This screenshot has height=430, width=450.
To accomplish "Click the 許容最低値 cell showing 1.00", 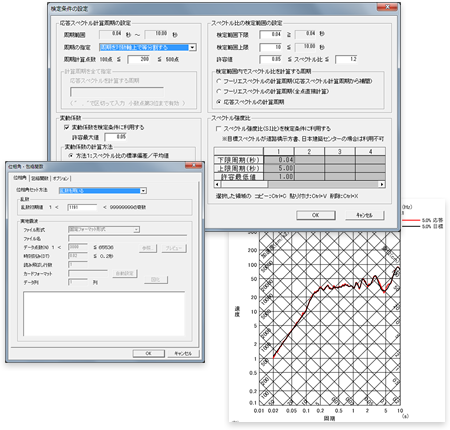I will click(279, 177).
